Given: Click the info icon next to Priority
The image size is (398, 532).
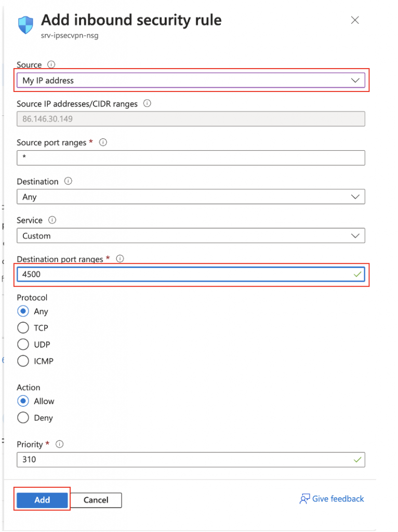Looking at the screenshot, I should [59, 444].
